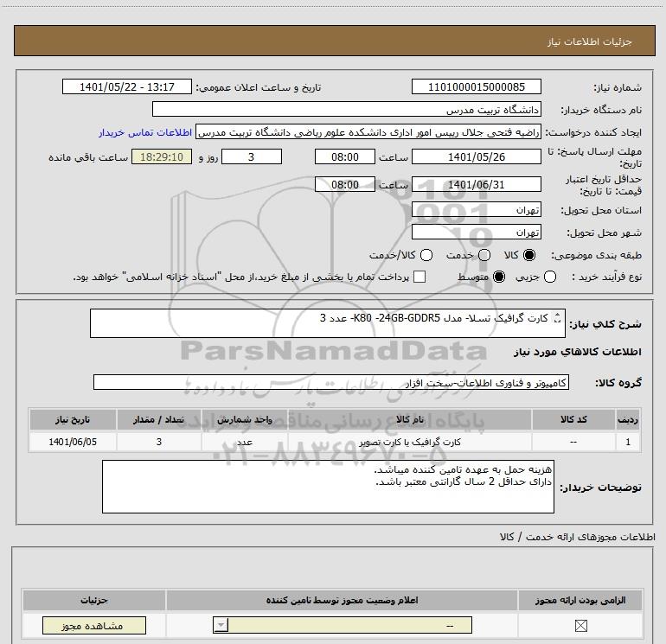
Task: Click the cell کارت گرافیک یا کارت تصویر
Action: click(x=409, y=442)
